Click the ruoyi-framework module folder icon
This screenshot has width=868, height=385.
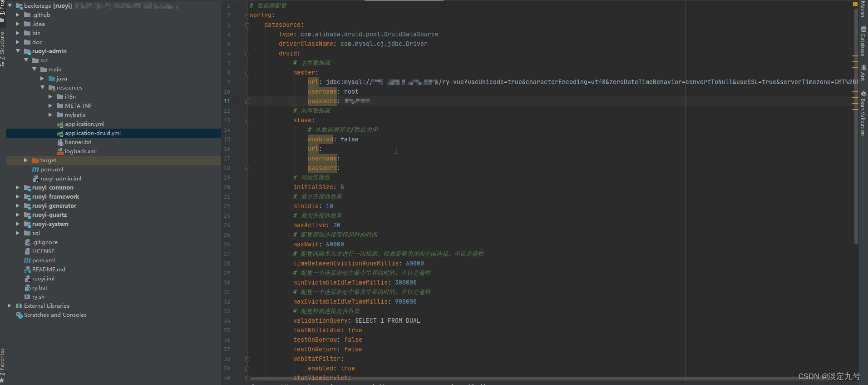pos(27,197)
